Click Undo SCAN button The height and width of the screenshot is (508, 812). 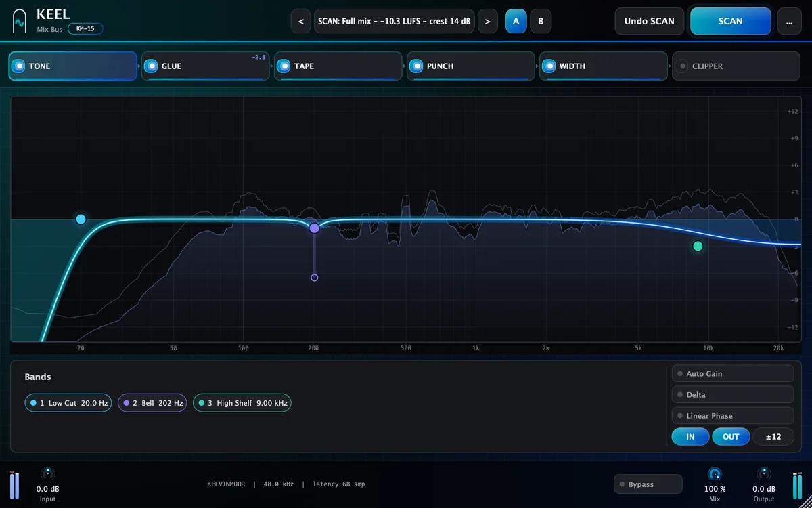[650, 21]
